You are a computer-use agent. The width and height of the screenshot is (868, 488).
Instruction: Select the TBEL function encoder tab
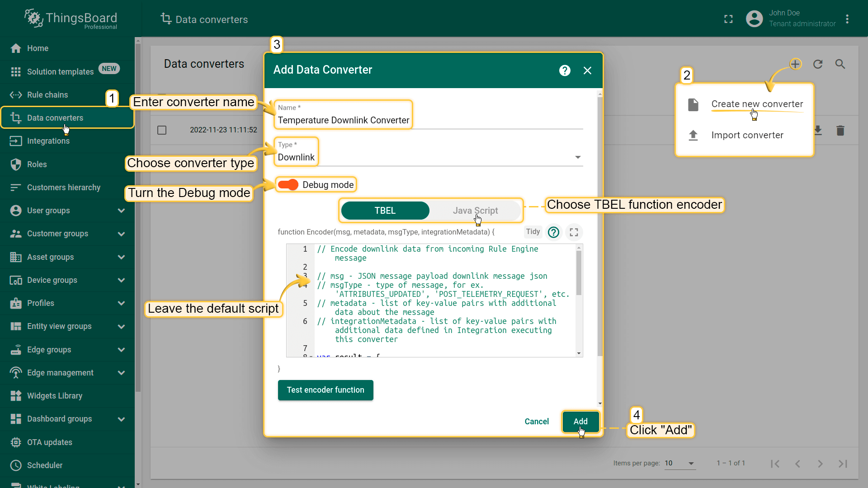(384, 210)
